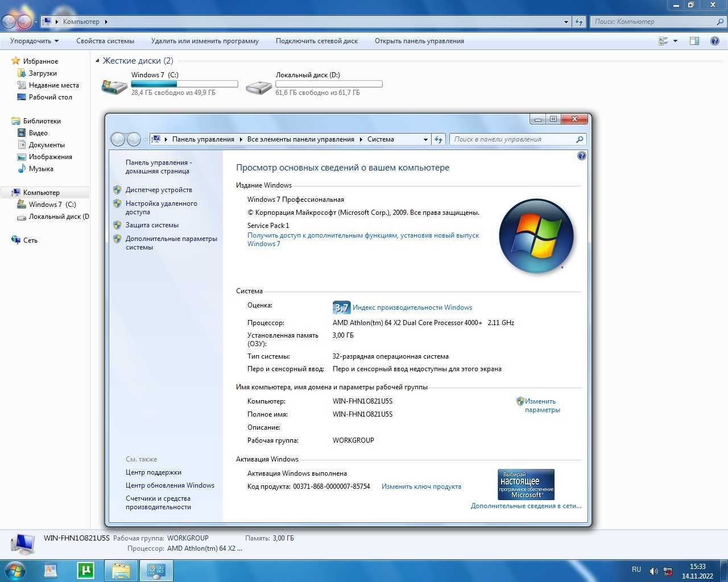Click Все элементы панели управления breadcrumb
The image size is (728, 582).
(x=300, y=139)
